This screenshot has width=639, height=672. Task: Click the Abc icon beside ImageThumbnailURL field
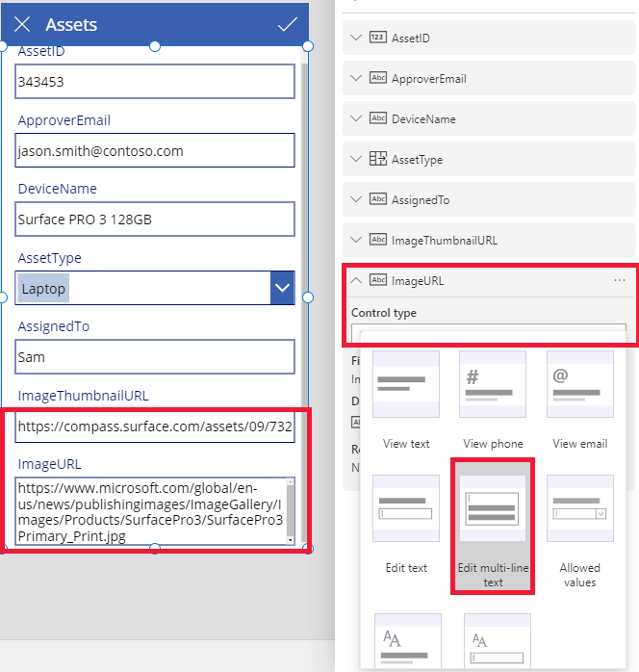point(378,240)
